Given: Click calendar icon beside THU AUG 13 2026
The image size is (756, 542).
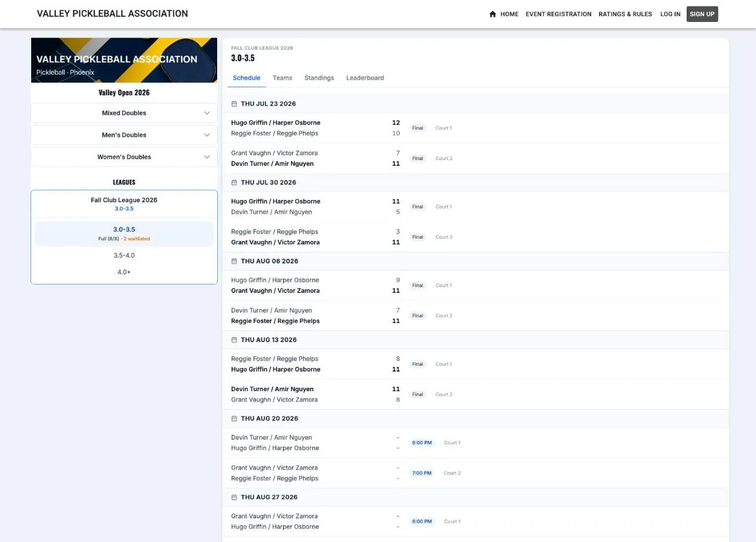Looking at the screenshot, I should click(x=234, y=340).
